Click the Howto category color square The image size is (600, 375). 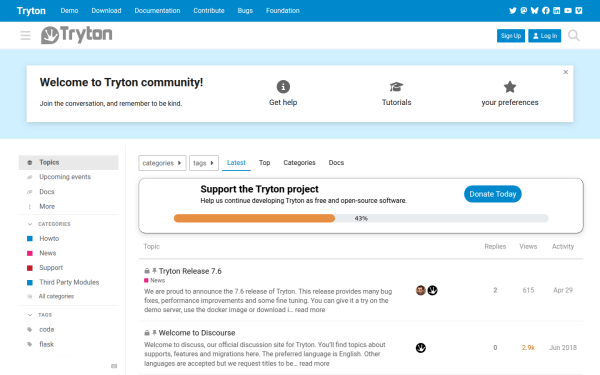30,239
